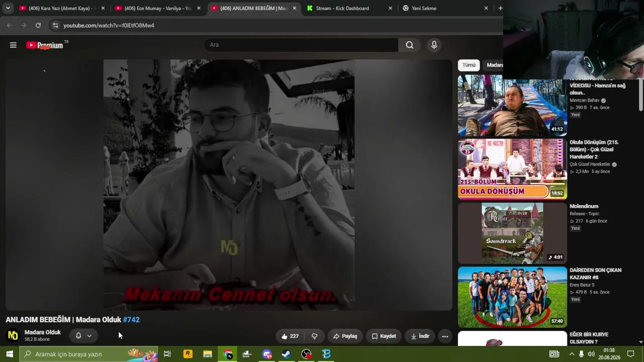Start voice search with the microphone

pyautogui.click(x=434, y=45)
